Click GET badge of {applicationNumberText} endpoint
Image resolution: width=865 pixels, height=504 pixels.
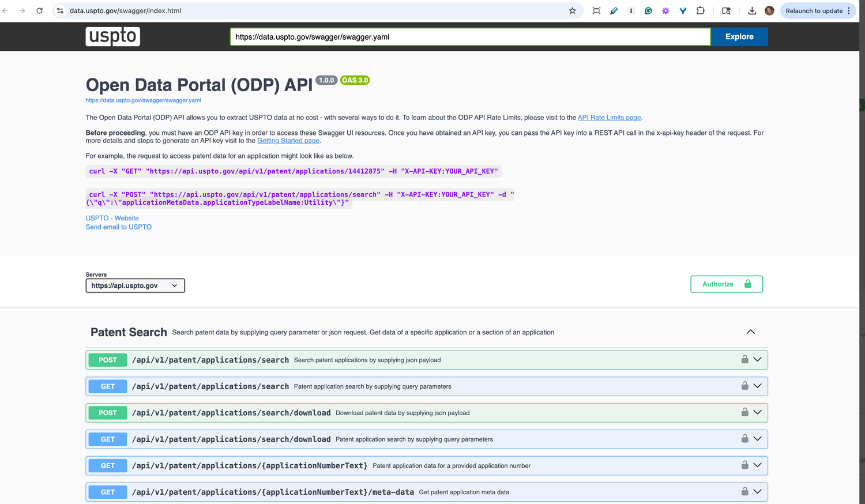point(108,465)
